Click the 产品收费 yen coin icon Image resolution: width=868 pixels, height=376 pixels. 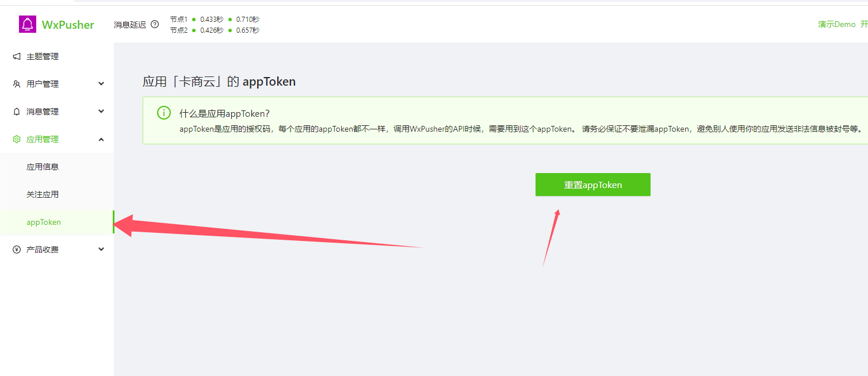coord(17,250)
